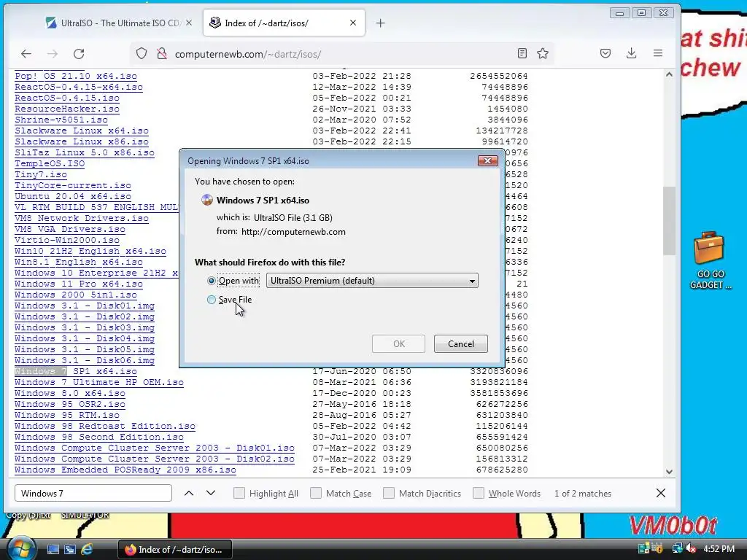Open Windows 95 OSR2.iso link
Image resolution: width=747 pixels, height=560 pixels.
click(x=70, y=404)
